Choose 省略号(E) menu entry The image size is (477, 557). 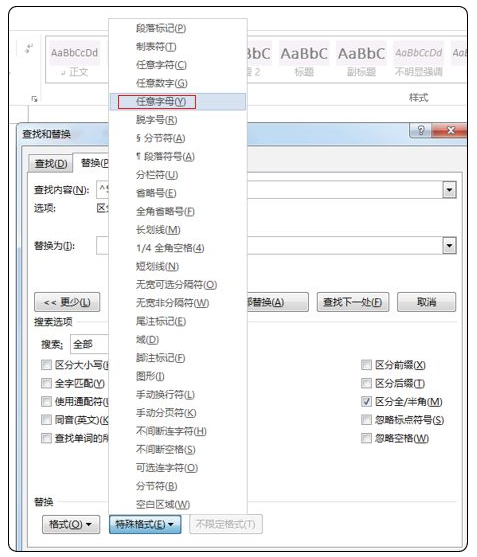178,193
